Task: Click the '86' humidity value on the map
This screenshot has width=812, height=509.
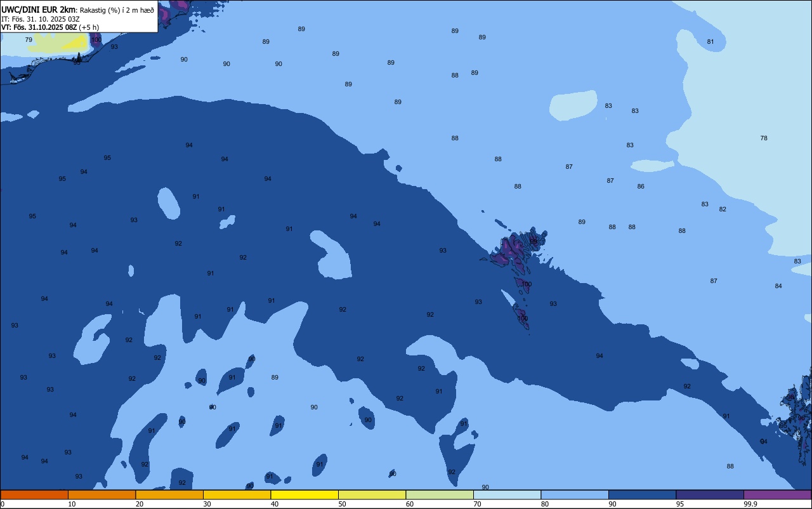Action: [x=641, y=187]
